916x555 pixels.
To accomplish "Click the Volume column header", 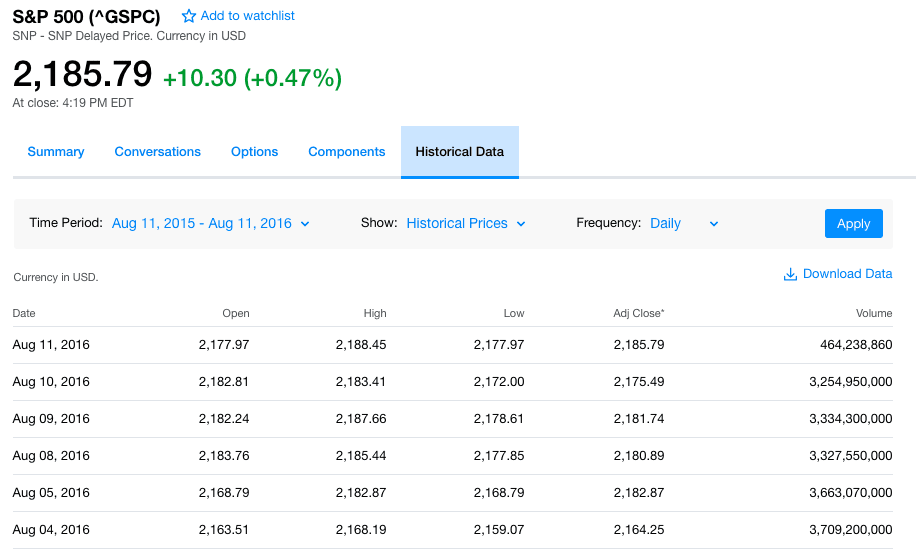I will (873, 313).
